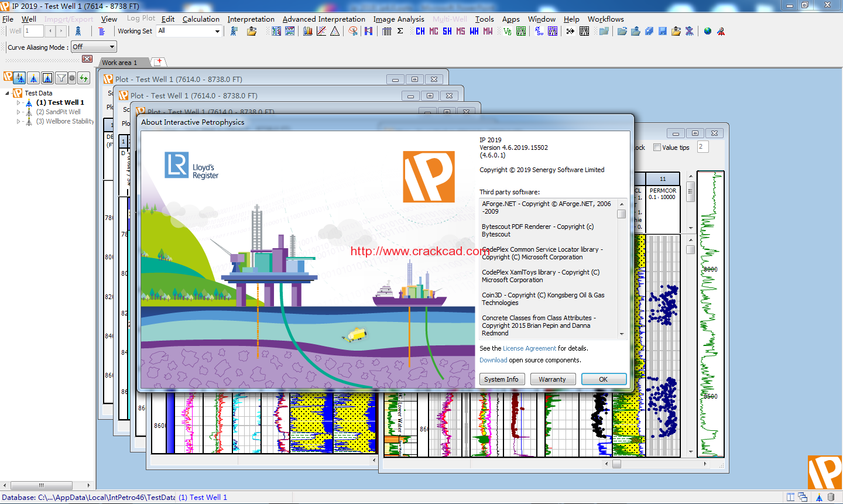Screen dimensions: 843x504
Task: Click the Download open source link
Action: pos(494,360)
